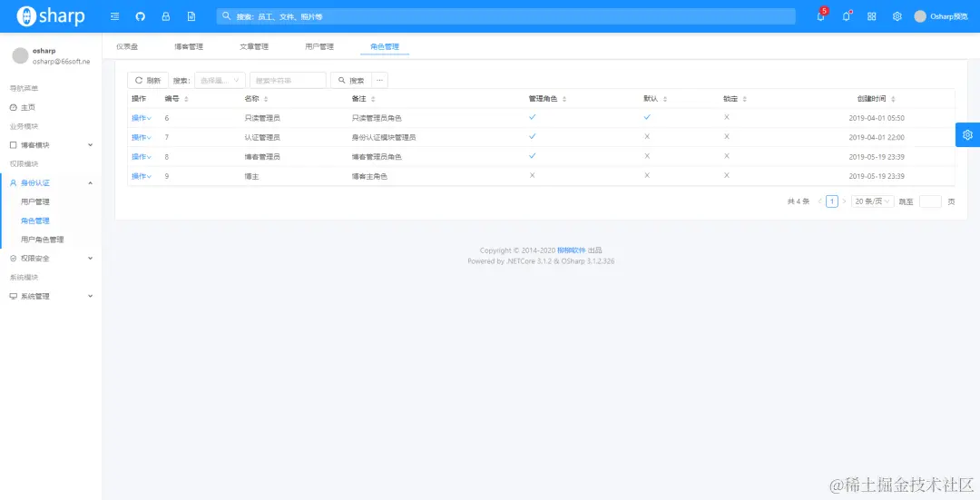The height and width of the screenshot is (500, 980).
Task: Sort table by 默认 column
Action: point(665,99)
